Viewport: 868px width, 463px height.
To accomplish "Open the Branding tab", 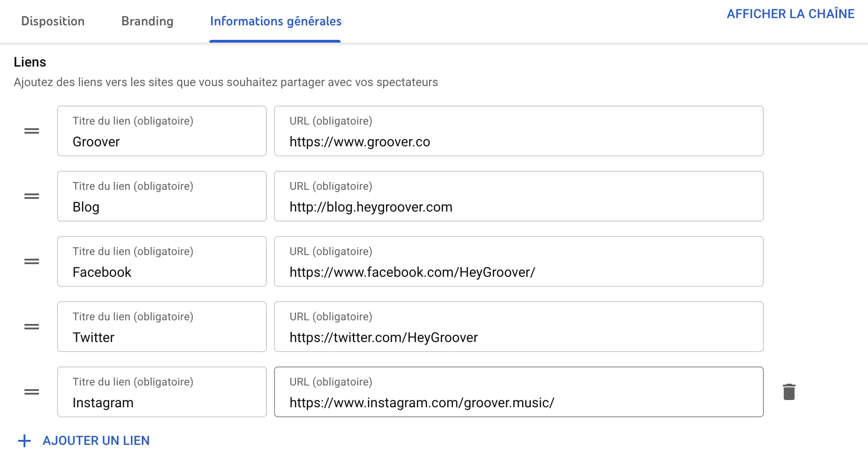I will point(147,21).
